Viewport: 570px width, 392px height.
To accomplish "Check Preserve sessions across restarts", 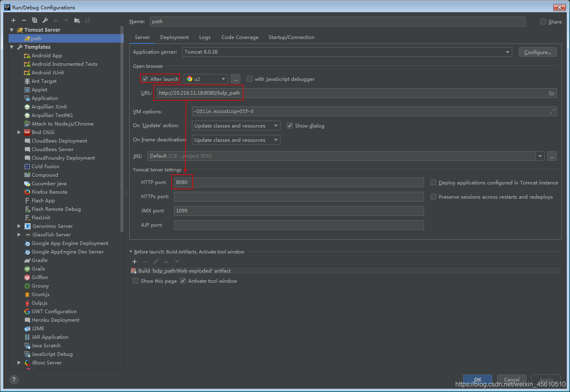I will pos(433,197).
